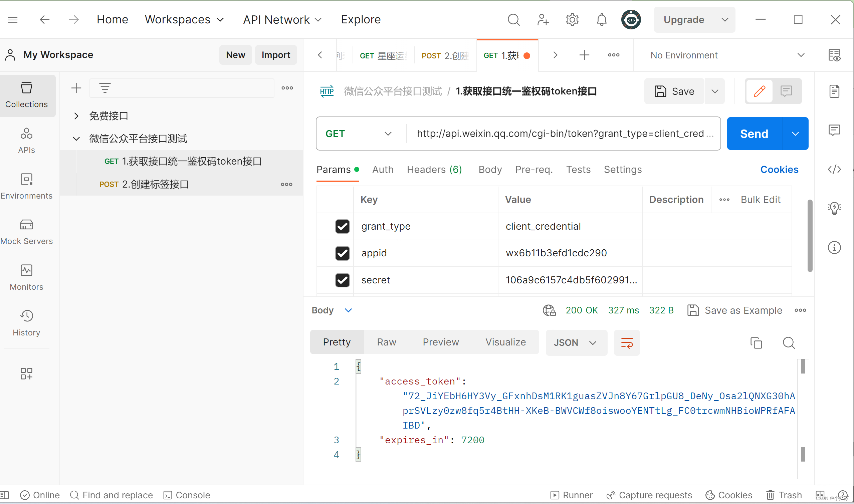Viewport: 854px width, 504px height.
Task: Open the No Environment selector
Action: [x=727, y=55]
